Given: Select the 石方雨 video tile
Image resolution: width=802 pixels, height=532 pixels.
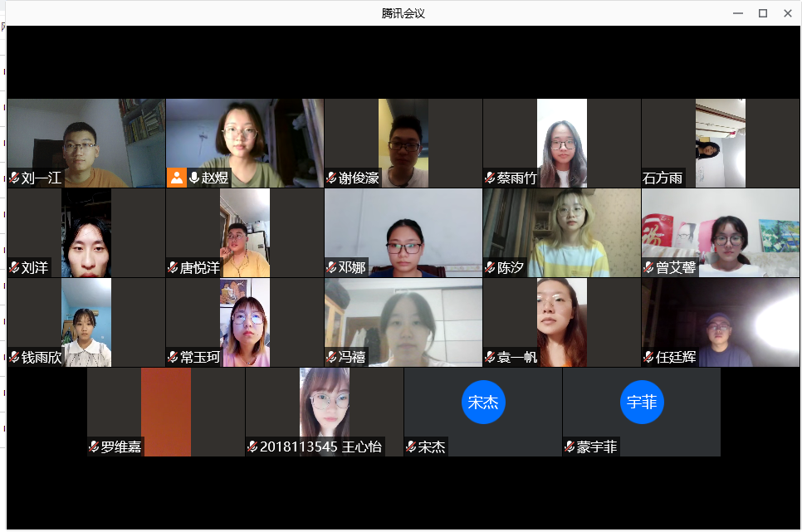Looking at the screenshot, I should click(x=720, y=144).
